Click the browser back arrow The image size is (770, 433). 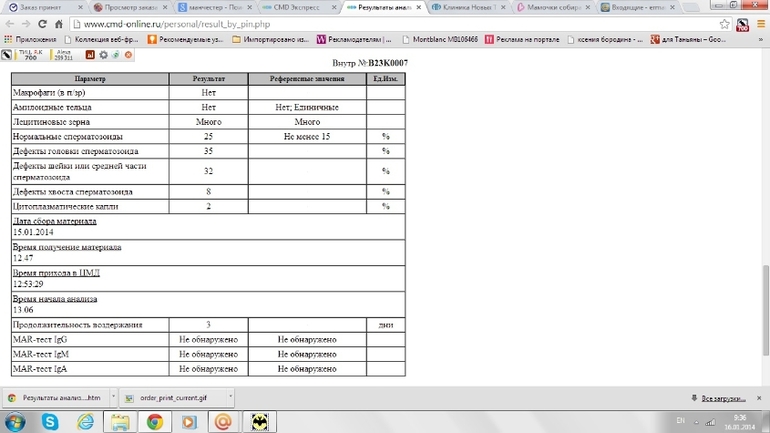coord(10,23)
